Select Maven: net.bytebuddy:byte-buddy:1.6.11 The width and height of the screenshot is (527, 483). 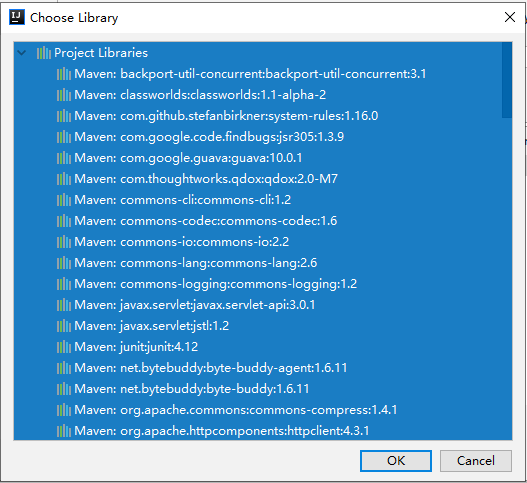coord(192,389)
